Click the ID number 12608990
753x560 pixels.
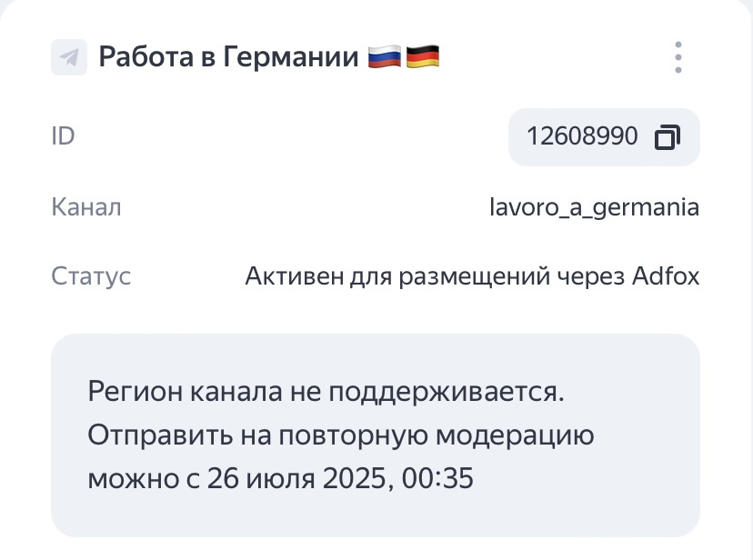tap(582, 136)
